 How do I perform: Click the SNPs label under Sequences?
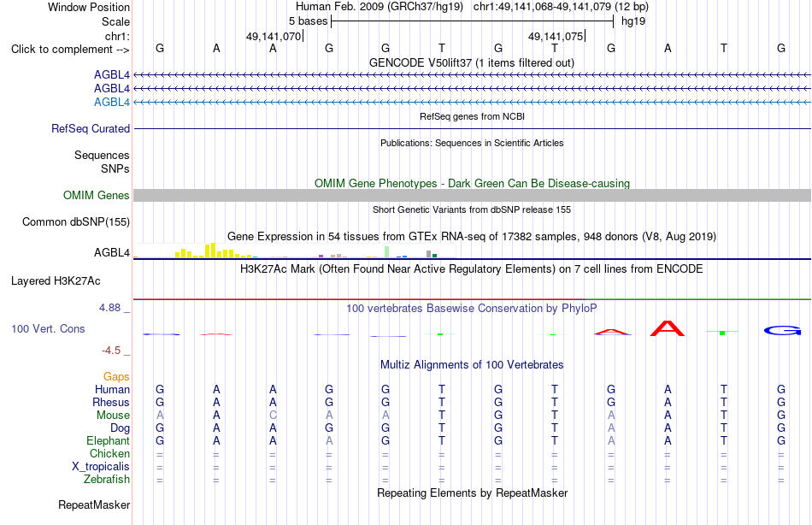coord(115,168)
